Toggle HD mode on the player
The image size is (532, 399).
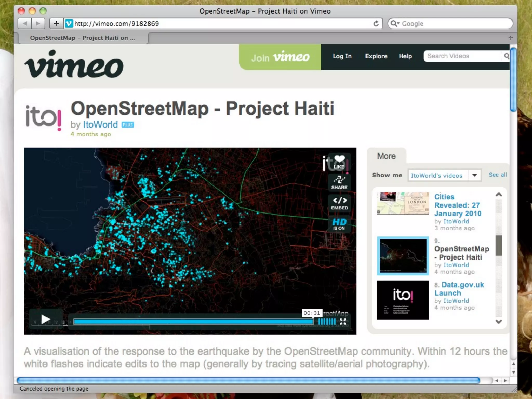pyautogui.click(x=339, y=224)
